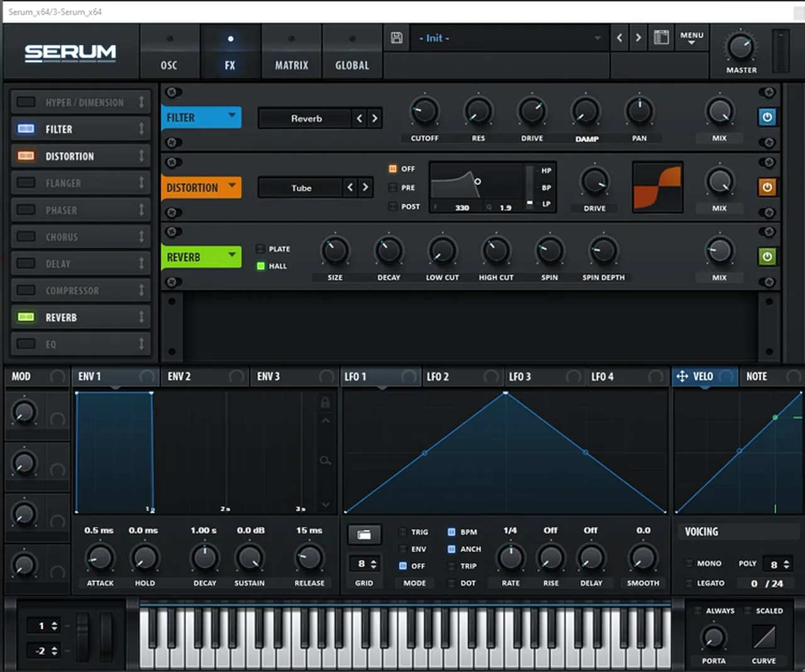Viewport: 805px width, 672px height.
Task: Enable the Chorus effect in rack list
Action: tap(26, 237)
